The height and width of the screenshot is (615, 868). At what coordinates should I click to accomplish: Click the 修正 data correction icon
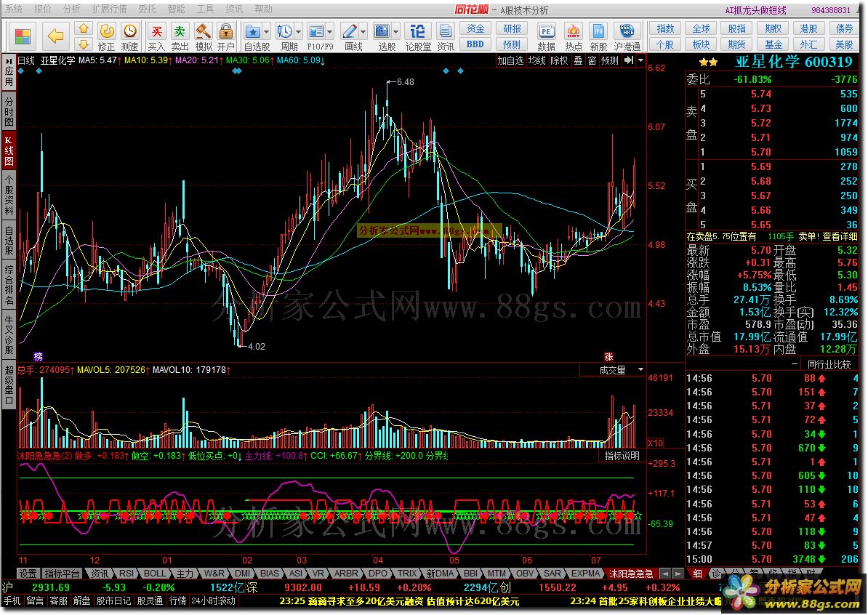click(106, 36)
